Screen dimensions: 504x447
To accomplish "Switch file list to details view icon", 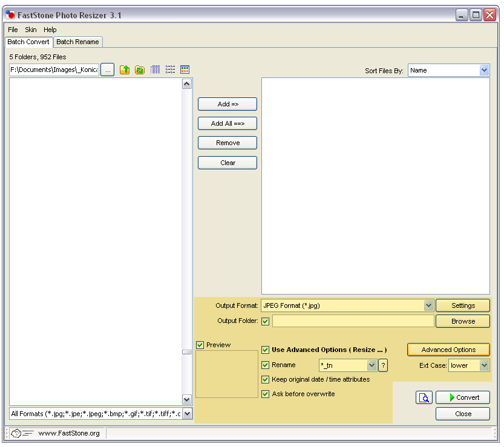I will pos(155,70).
